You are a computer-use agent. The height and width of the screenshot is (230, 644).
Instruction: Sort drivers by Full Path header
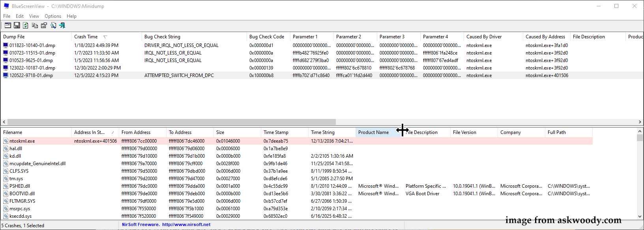pos(569,132)
